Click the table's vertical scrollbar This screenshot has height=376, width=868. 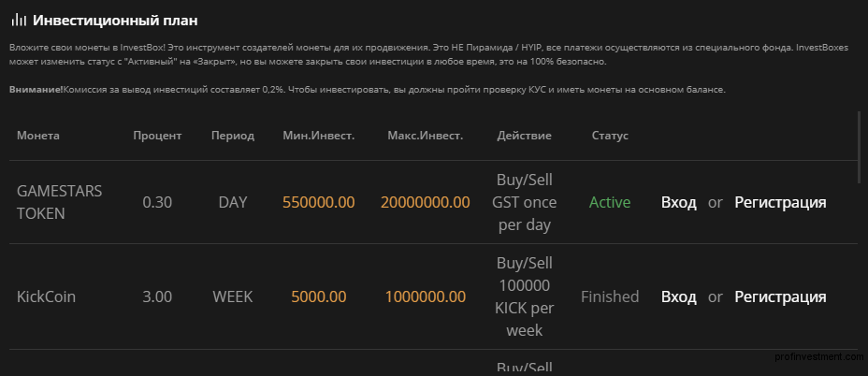[860, 147]
